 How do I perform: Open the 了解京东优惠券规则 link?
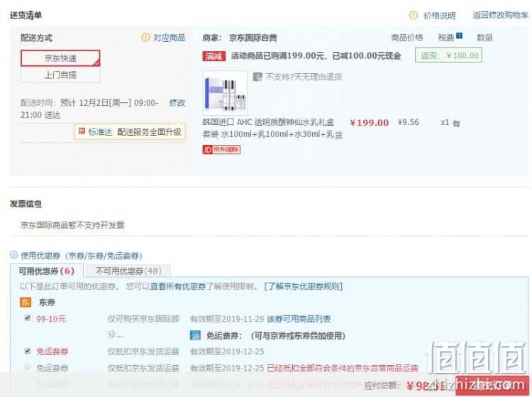tap(304, 286)
